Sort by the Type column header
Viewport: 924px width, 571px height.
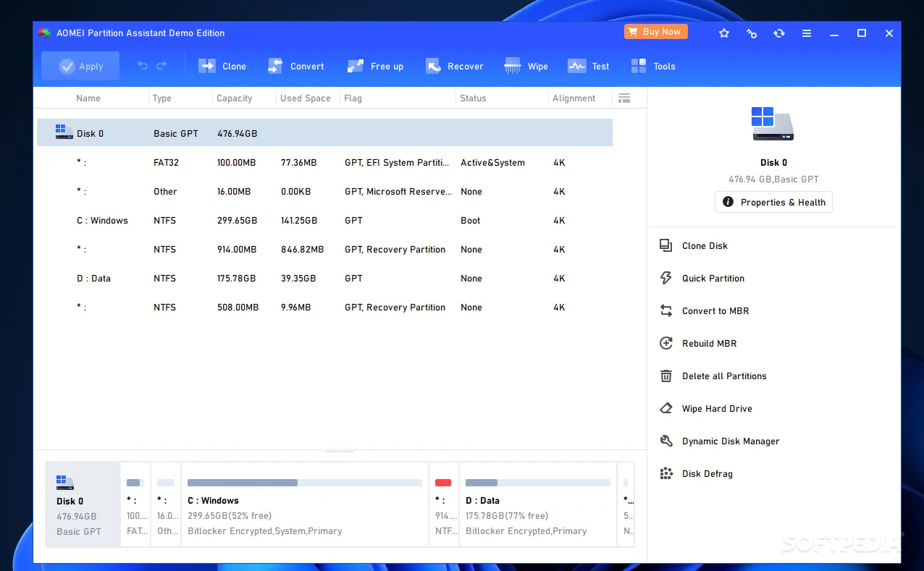point(162,98)
